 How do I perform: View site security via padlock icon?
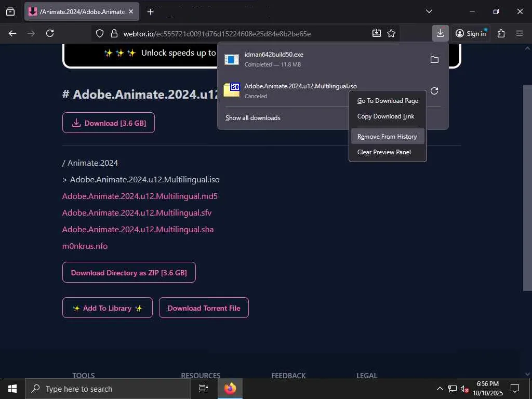click(114, 33)
